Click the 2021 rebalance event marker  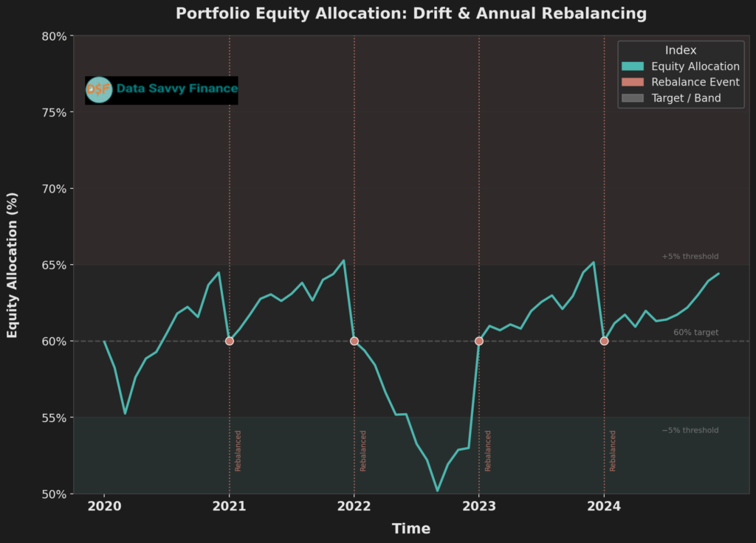pyautogui.click(x=230, y=341)
